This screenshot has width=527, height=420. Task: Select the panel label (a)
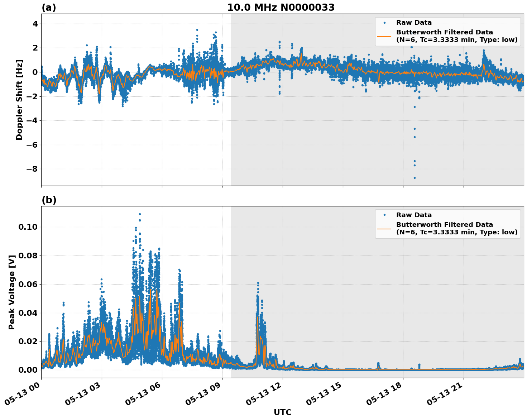coord(49,6)
